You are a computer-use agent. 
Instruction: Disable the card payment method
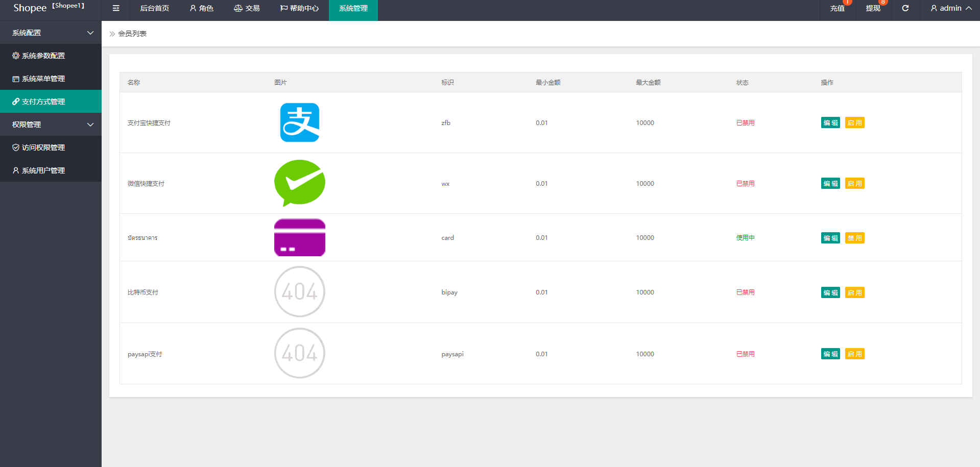coord(854,238)
